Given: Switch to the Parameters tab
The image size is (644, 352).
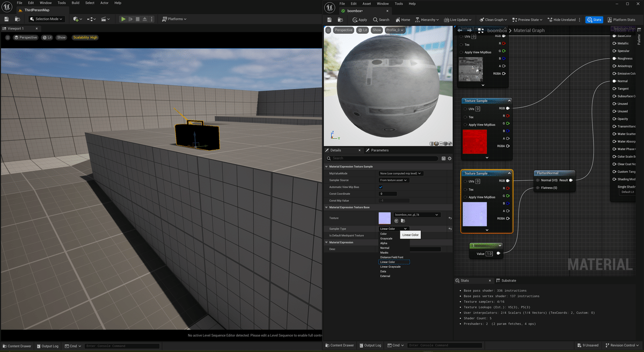Looking at the screenshot, I should (377, 150).
